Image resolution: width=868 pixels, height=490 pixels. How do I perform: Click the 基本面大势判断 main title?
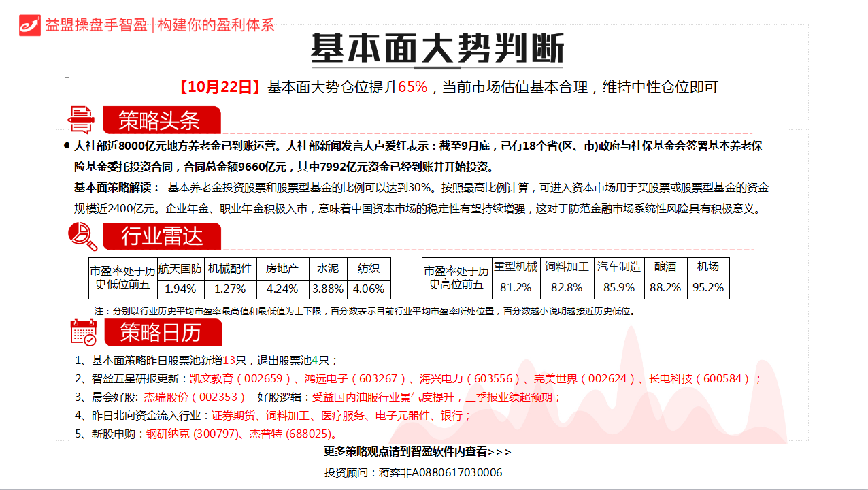tap(437, 49)
